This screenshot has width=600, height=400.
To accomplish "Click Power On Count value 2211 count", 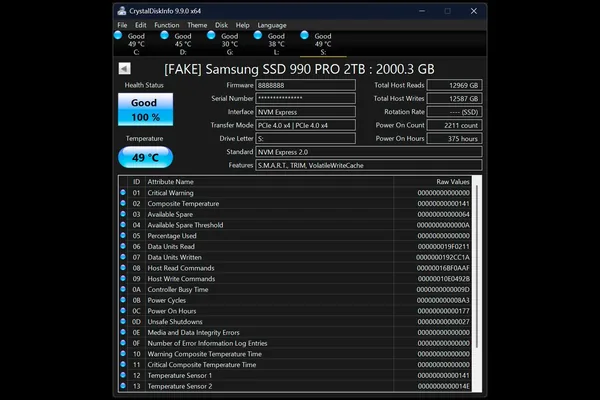I will 455,125.
